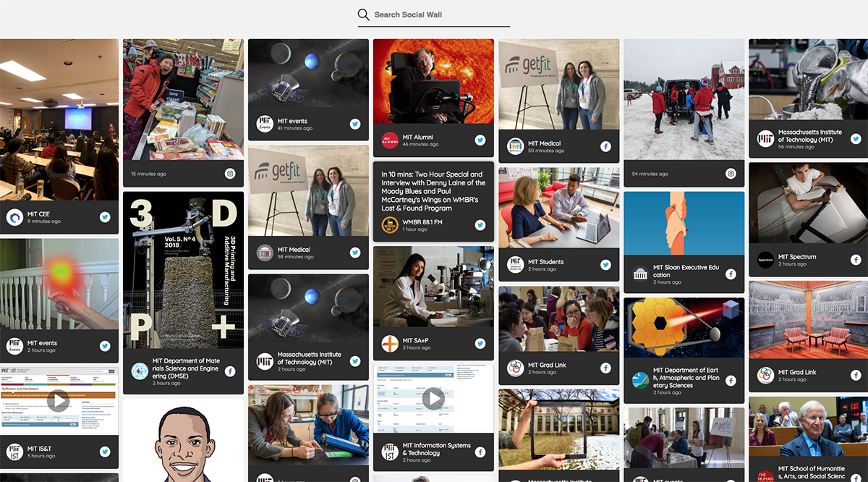Open red chairs chalkboard room photo

(x=808, y=320)
